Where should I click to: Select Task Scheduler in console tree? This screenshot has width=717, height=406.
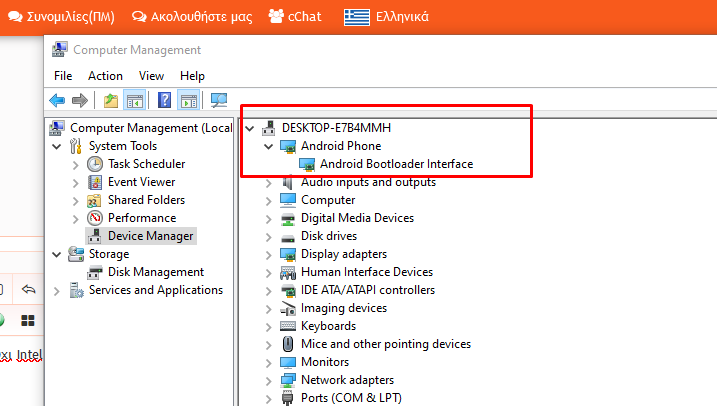coord(146,164)
